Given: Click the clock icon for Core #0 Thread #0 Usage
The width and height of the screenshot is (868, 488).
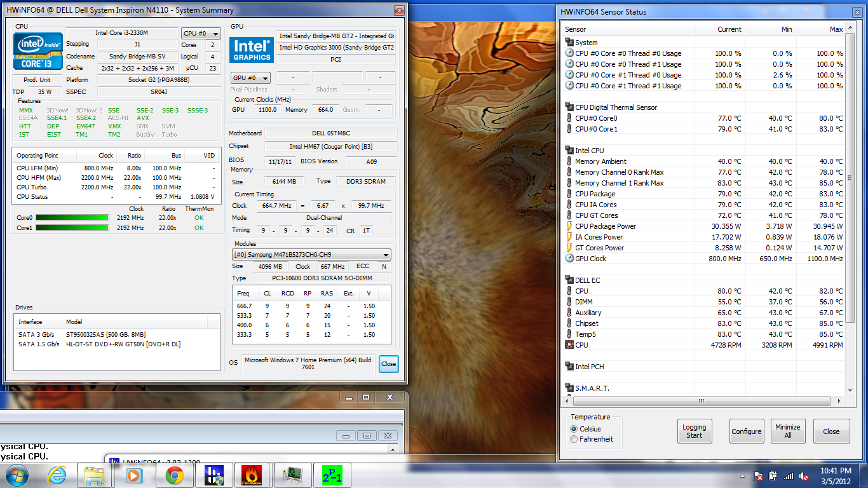Looking at the screenshot, I should coord(569,53).
